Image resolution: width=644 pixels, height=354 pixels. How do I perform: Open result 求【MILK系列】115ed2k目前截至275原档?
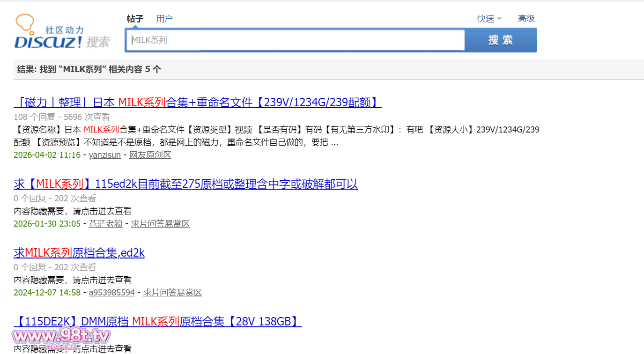click(x=185, y=184)
